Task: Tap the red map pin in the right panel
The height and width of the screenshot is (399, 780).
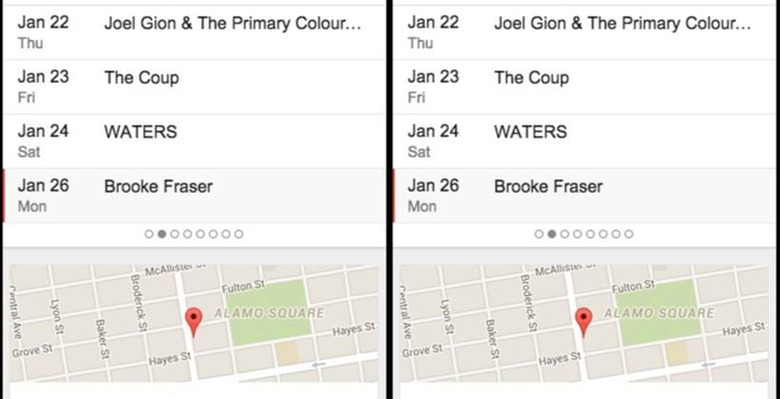Action: pyautogui.click(x=584, y=321)
